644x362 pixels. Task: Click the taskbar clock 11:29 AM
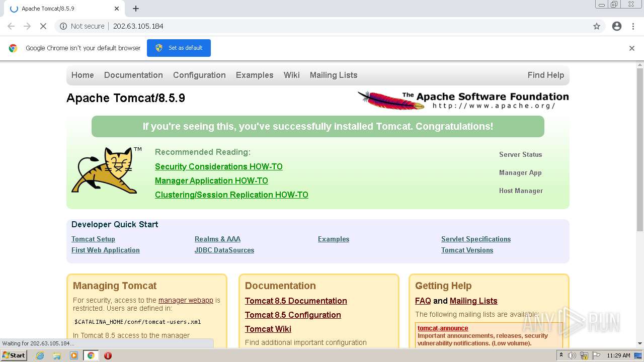point(618,355)
